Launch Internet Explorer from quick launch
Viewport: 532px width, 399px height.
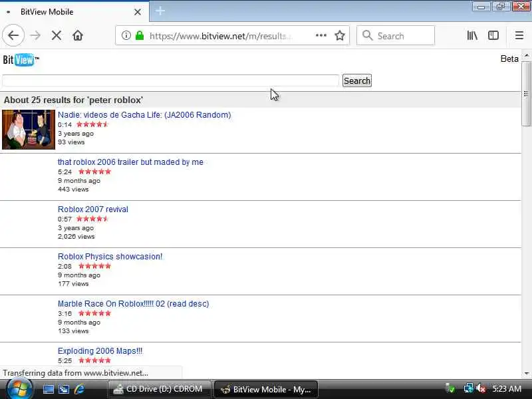pyautogui.click(x=79, y=389)
